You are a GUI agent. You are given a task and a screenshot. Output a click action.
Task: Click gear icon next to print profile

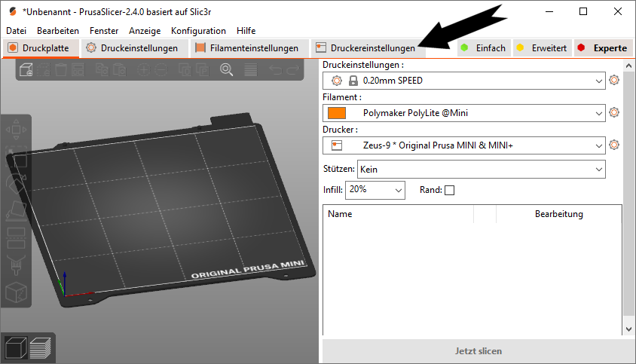pos(614,80)
